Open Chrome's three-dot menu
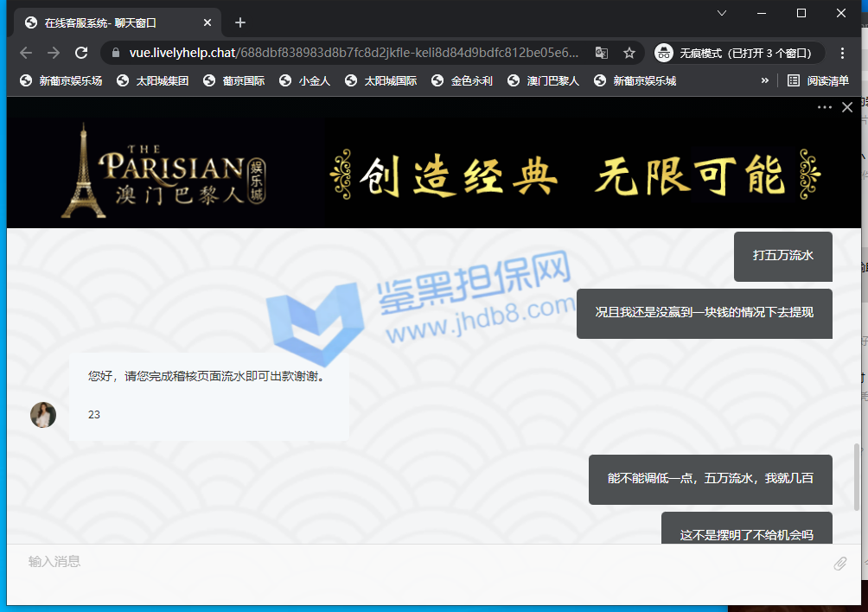The width and height of the screenshot is (868, 612). pos(843,53)
